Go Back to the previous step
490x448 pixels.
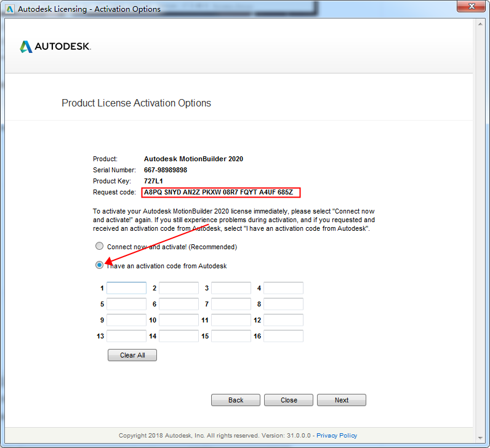tap(236, 400)
